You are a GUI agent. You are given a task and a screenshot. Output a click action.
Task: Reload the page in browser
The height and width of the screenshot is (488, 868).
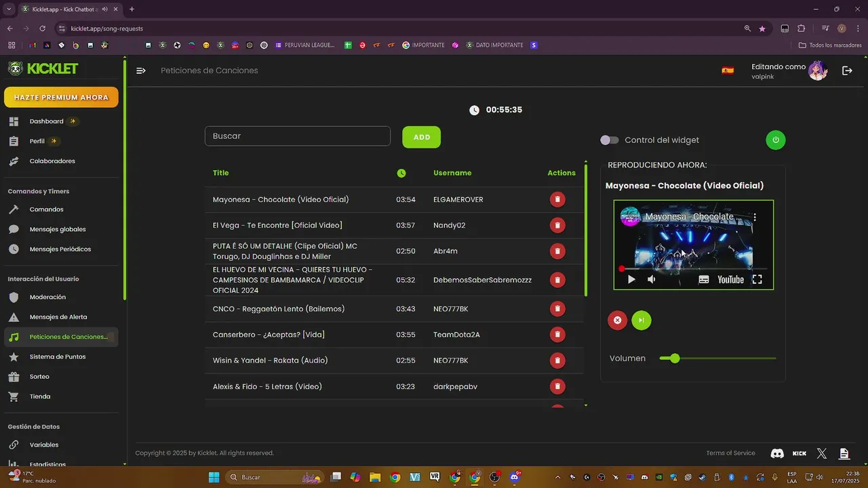[42, 28]
